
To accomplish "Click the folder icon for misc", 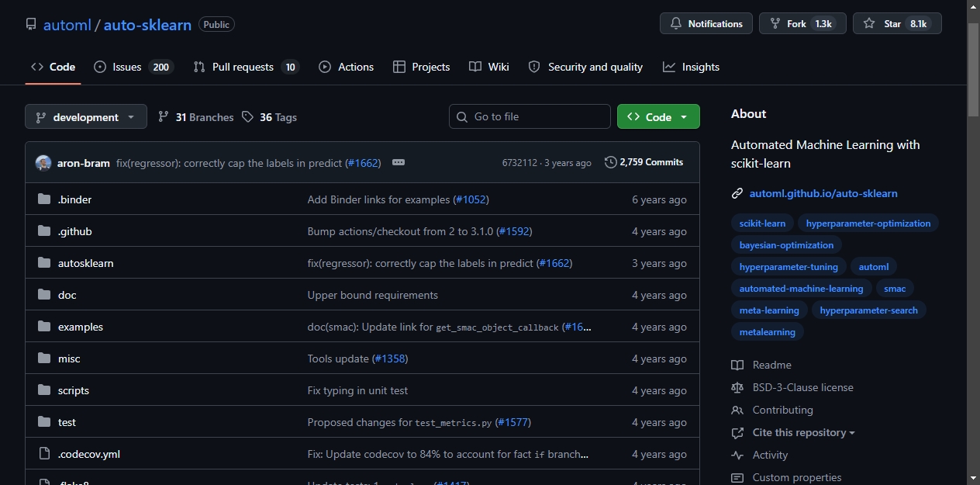I will point(44,359).
